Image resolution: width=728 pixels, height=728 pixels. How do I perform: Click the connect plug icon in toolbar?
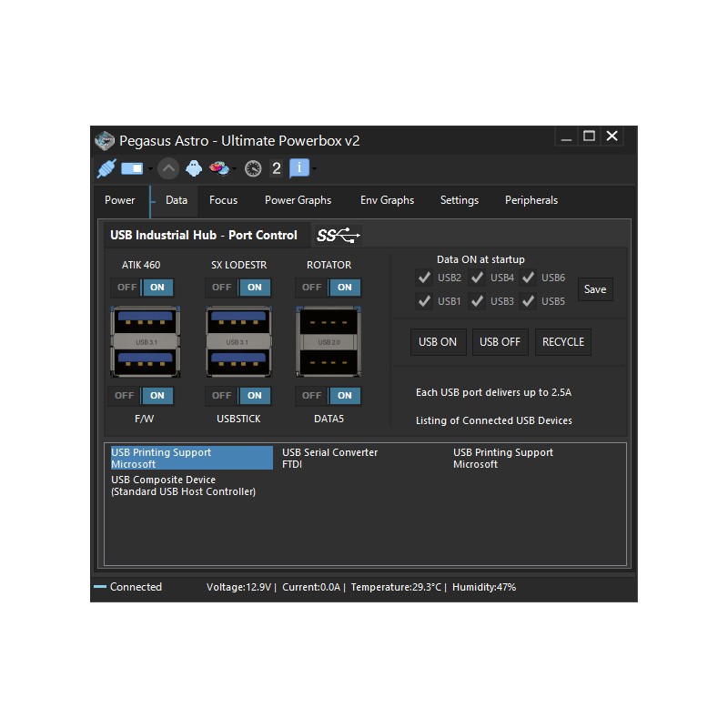click(106, 168)
